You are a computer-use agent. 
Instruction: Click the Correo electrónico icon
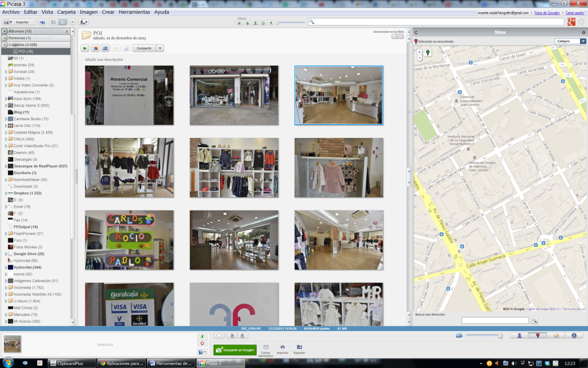tap(265, 350)
